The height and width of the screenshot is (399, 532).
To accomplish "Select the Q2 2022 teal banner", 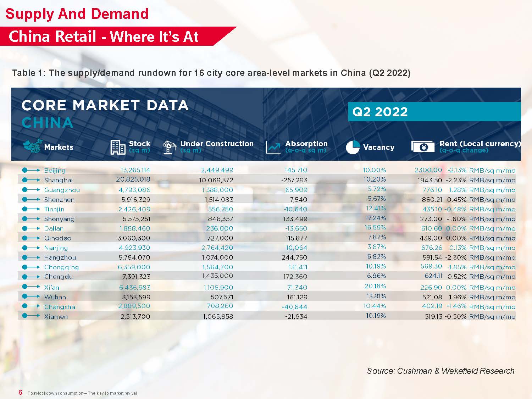I will [434, 112].
